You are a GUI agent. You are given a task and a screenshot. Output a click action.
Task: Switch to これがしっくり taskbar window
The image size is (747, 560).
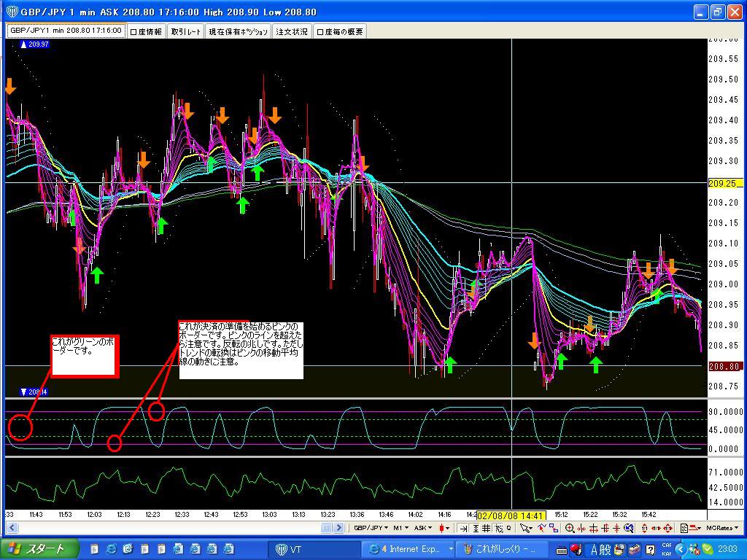[x=503, y=549]
